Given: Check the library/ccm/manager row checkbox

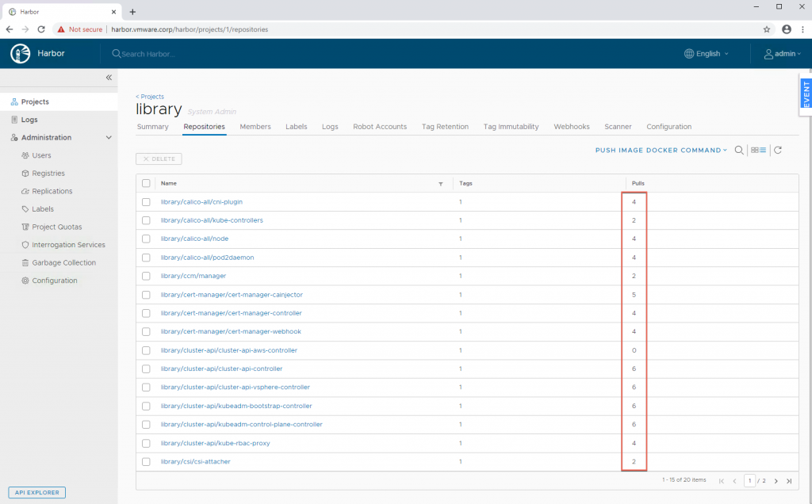Looking at the screenshot, I should (x=146, y=276).
